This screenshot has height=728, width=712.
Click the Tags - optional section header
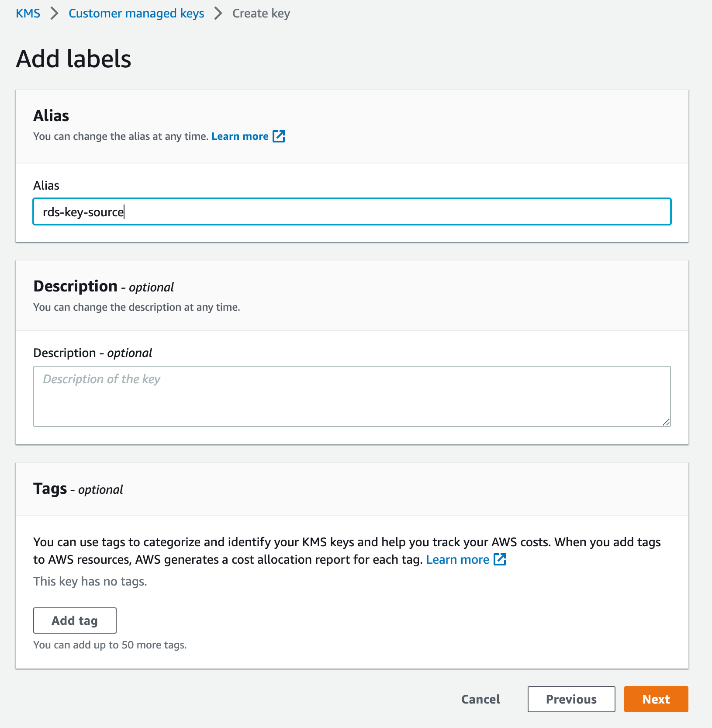pos(78,489)
